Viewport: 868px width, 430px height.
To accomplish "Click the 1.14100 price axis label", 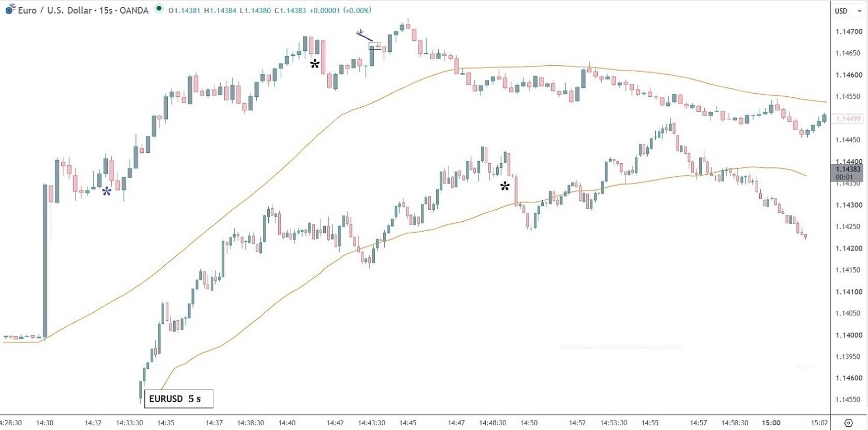I will click(x=849, y=292).
